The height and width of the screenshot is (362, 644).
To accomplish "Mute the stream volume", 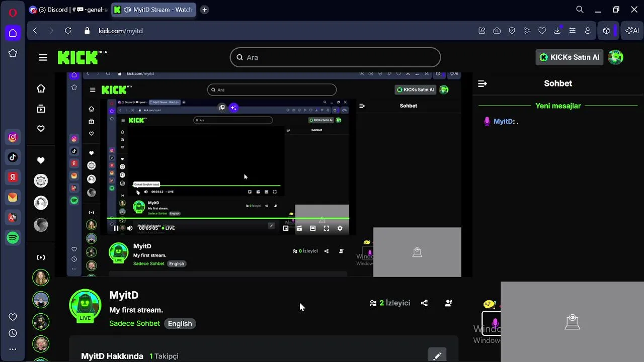I will point(130,228).
